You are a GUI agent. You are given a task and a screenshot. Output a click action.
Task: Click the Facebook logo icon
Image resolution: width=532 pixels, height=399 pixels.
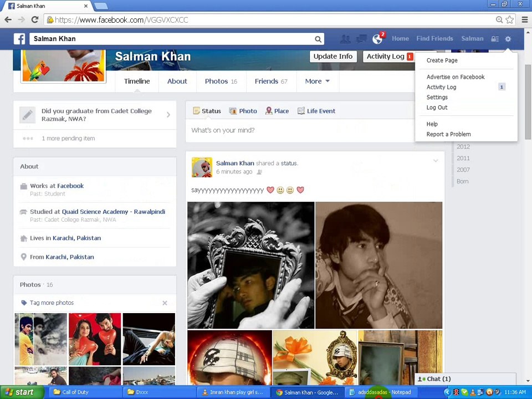(x=19, y=39)
